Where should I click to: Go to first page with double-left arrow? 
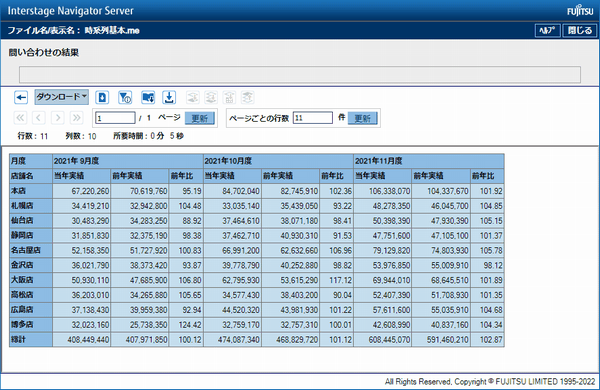(x=20, y=117)
